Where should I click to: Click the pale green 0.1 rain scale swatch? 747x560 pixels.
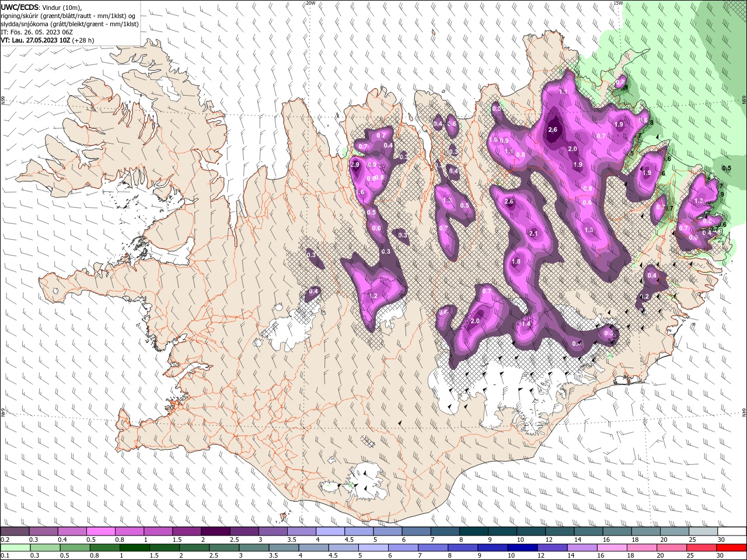15,548
